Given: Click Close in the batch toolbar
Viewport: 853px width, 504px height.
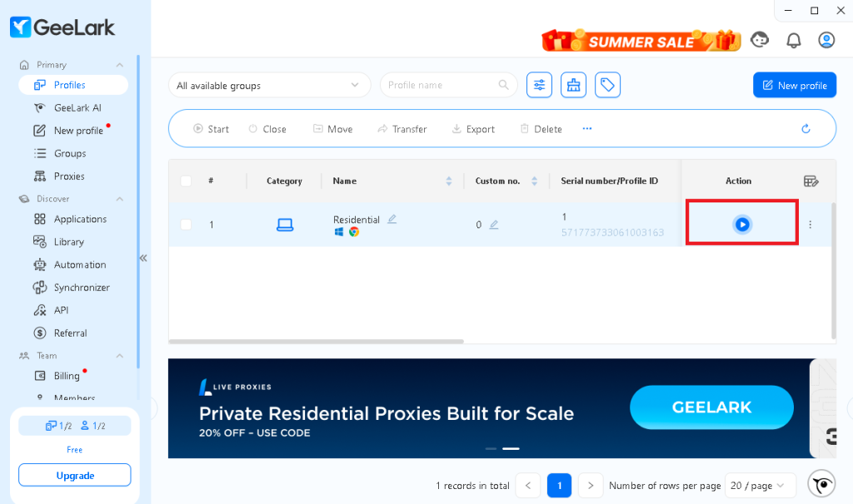Looking at the screenshot, I should point(267,129).
